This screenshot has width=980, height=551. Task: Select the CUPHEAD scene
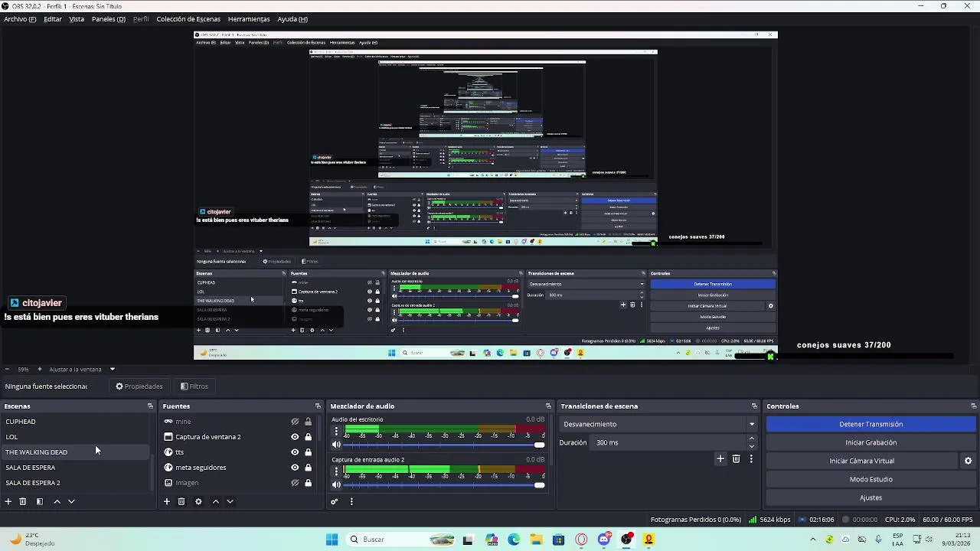77,422
